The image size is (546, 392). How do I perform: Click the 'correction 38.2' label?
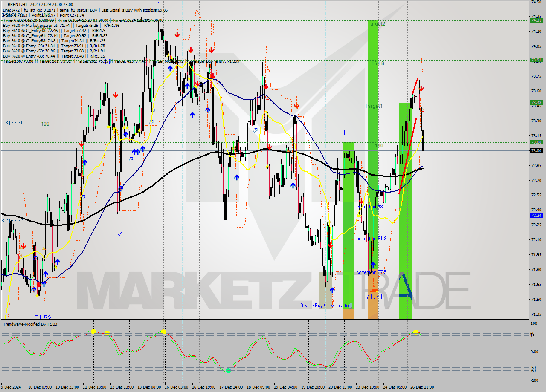point(372,206)
